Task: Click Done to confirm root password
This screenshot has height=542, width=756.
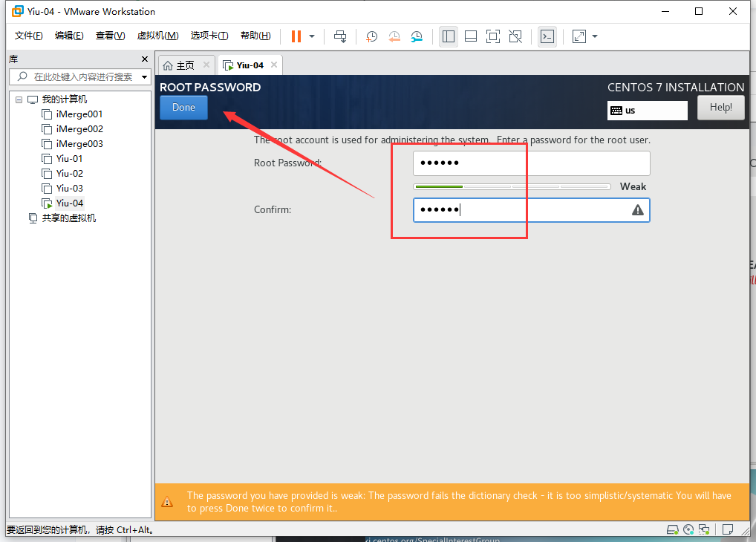Action: (x=183, y=107)
